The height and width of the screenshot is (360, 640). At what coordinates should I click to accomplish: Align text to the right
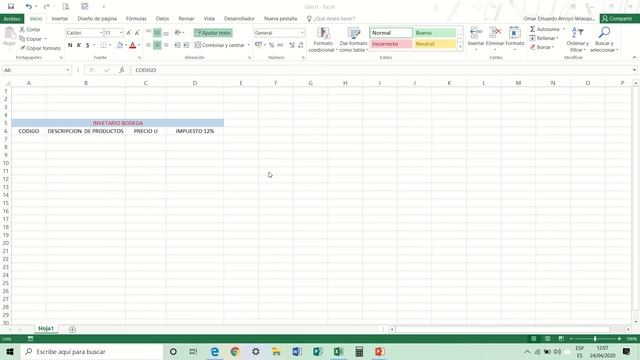pos(166,45)
